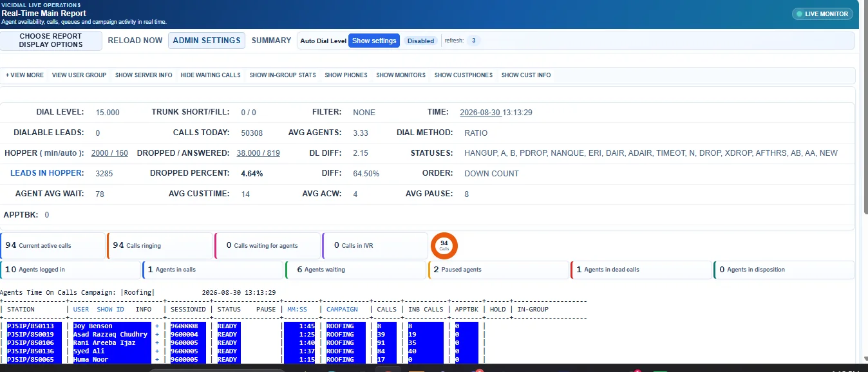Expand info plus for Joy Benson
868x372 pixels.
(156, 326)
